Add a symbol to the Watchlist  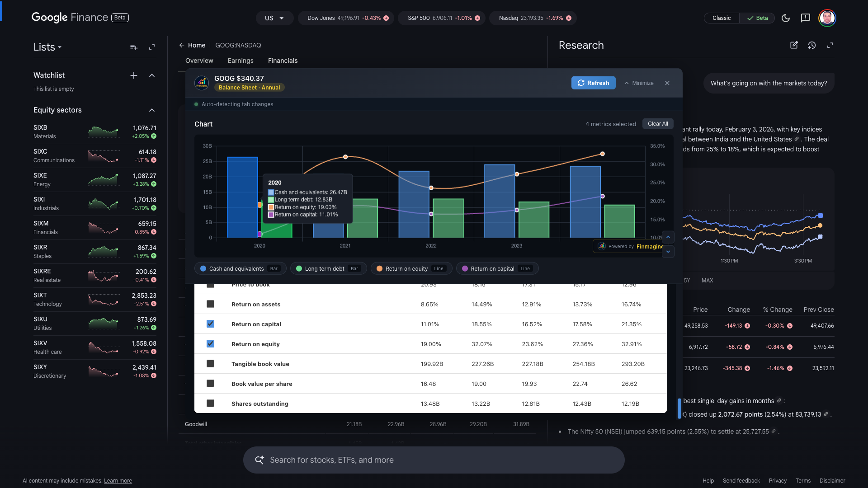tap(134, 75)
